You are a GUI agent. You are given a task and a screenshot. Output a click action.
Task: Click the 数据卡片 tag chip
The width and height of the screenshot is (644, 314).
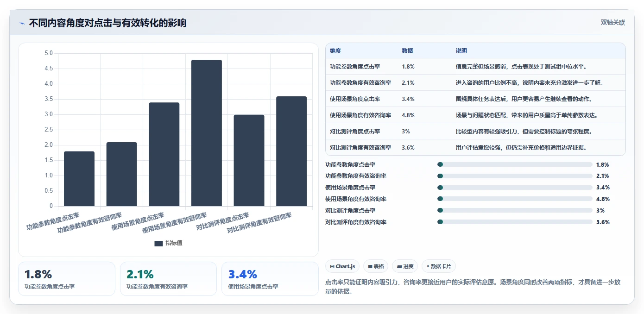pos(439,266)
